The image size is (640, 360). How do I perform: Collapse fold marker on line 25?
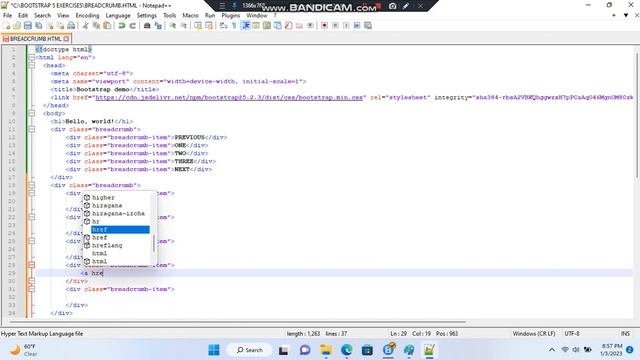(32, 241)
